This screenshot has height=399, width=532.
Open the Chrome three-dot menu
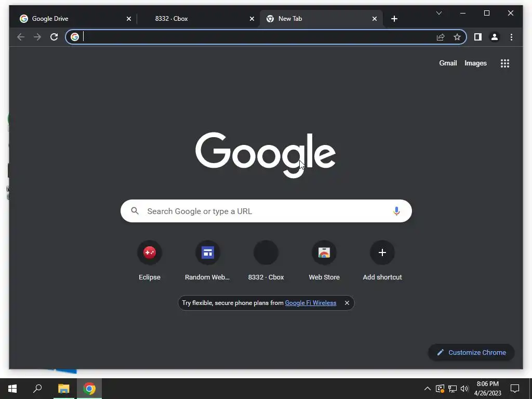[511, 37]
